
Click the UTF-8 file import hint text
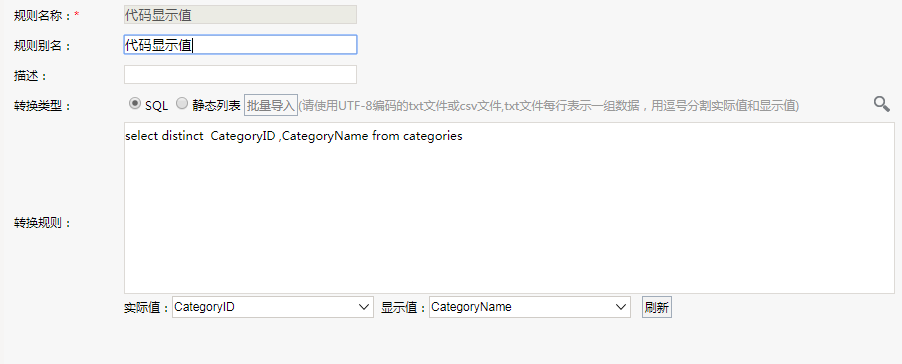pyautogui.click(x=548, y=105)
